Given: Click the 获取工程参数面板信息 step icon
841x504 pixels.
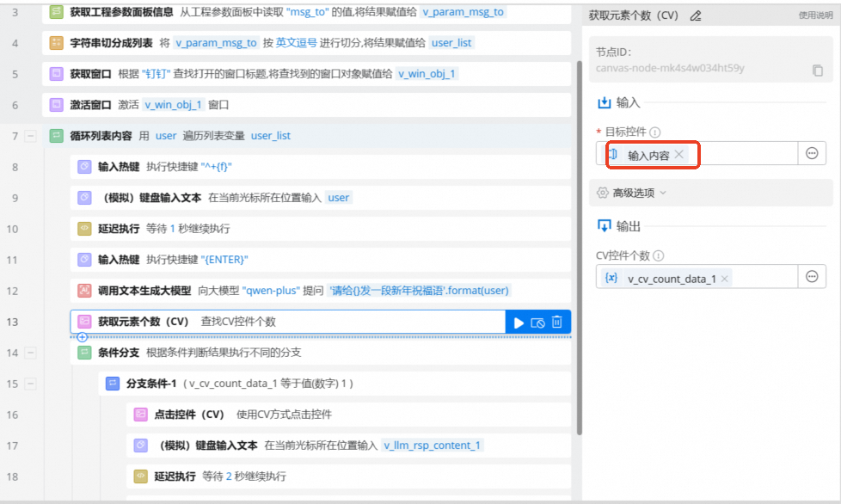Looking at the screenshot, I should (56, 12).
